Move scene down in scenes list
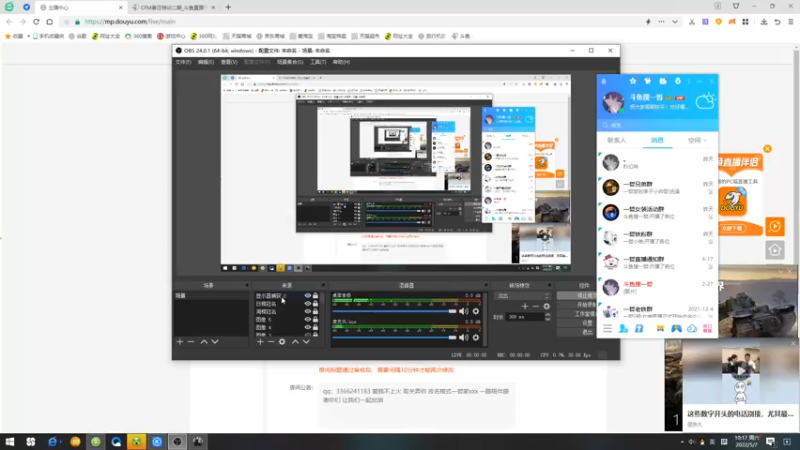This screenshot has width=800, height=450. (215, 341)
